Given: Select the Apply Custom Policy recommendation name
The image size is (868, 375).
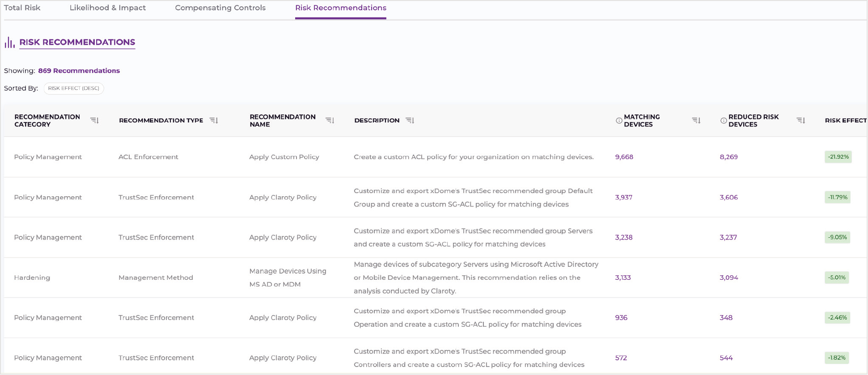Looking at the screenshot, I should point(284,157).
